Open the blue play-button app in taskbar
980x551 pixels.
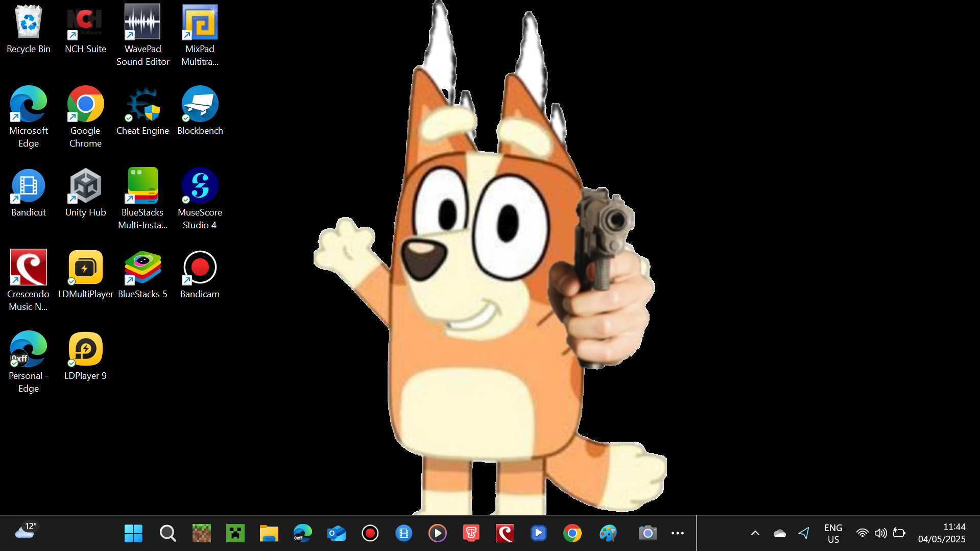(x=539, y=533)
